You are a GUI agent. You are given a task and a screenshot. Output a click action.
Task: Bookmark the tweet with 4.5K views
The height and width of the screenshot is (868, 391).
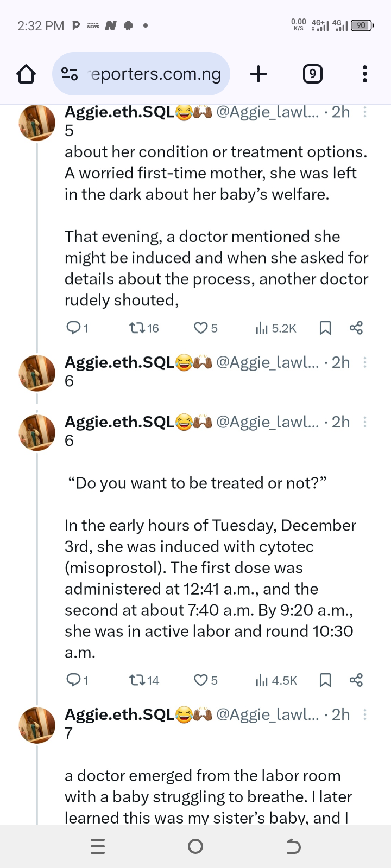point(325,680)
